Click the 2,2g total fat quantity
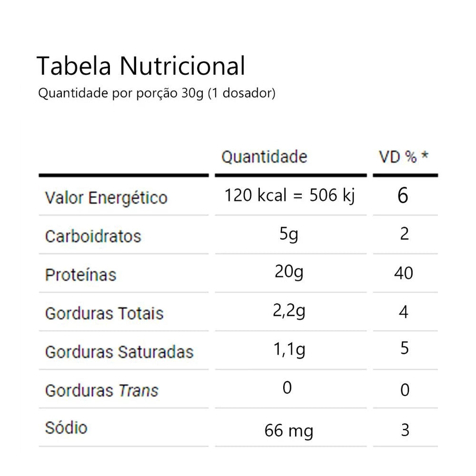476x476 pixels. tap(289, 311)
